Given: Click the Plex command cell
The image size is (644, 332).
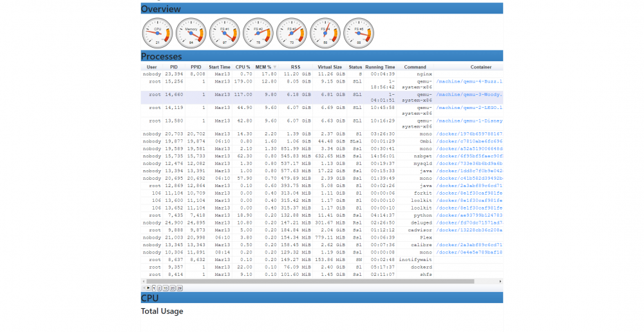Looking at the screenshot, I should (415, 237).
